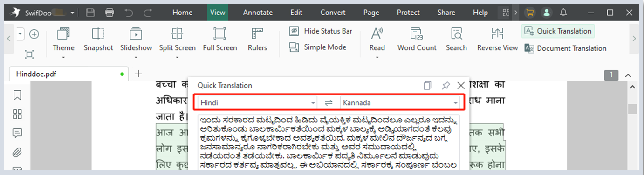Click the document vertical scrollbar thumb
This screenshot has height=175, width=644.
[632, 109]
